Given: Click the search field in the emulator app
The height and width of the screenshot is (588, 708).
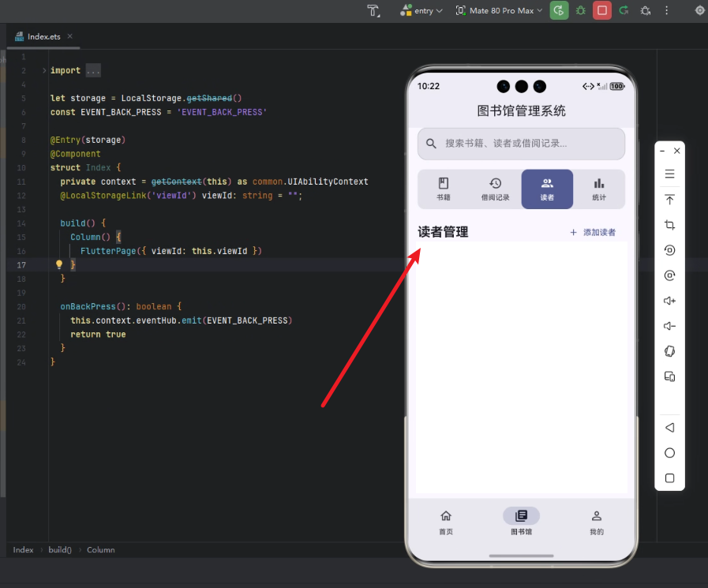Looking at the screenshot, I should coord(521,144).
